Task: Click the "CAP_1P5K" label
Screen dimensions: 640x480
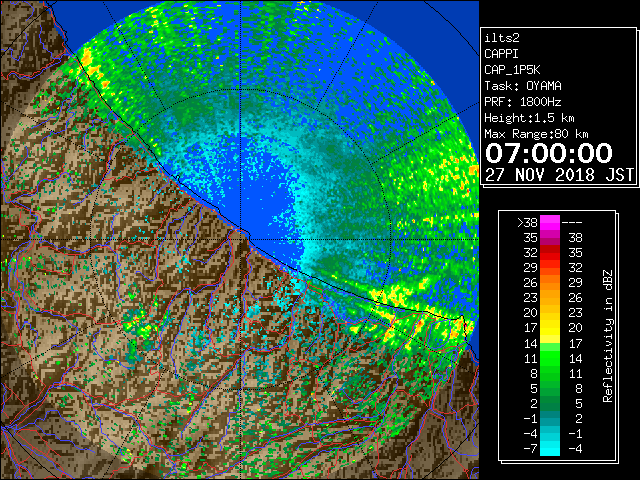Action: point(512,70)
